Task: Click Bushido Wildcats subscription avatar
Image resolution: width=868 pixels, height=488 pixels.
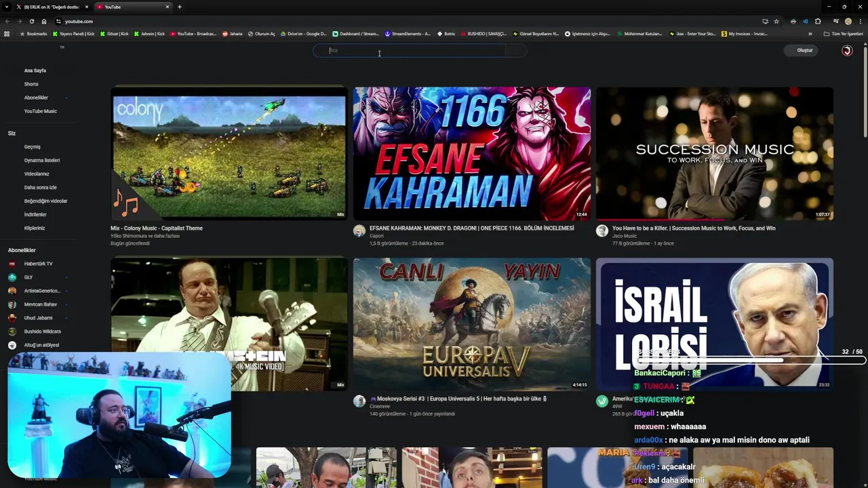Action: (12, 331)
